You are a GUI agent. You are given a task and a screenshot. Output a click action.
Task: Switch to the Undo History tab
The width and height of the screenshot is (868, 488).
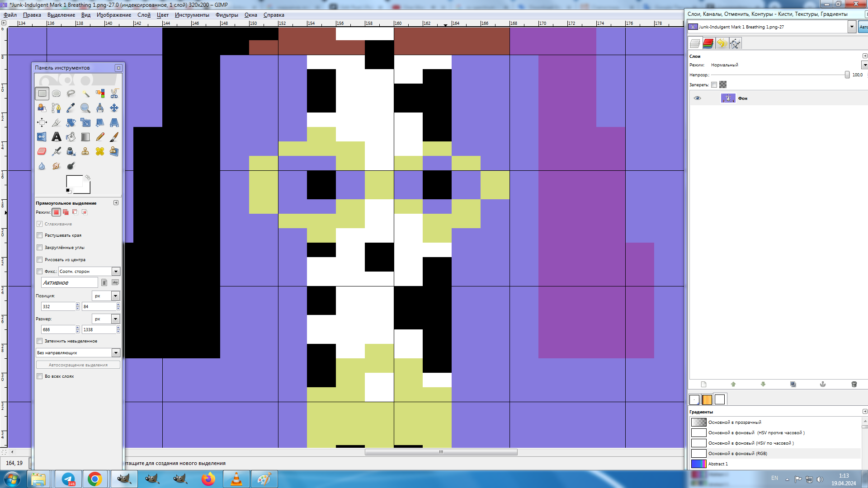722,43
